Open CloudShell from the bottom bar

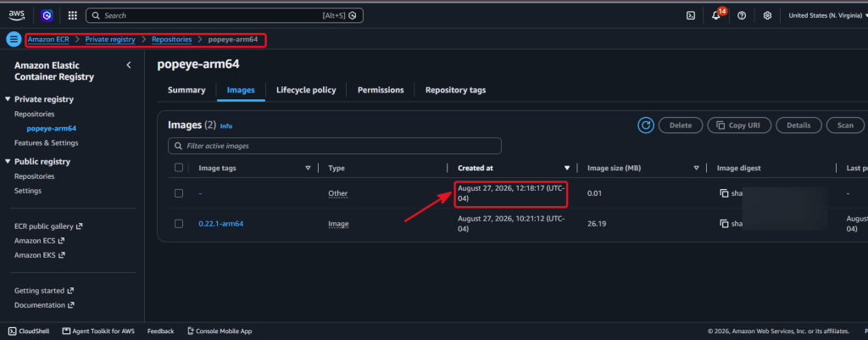[29, 332]
